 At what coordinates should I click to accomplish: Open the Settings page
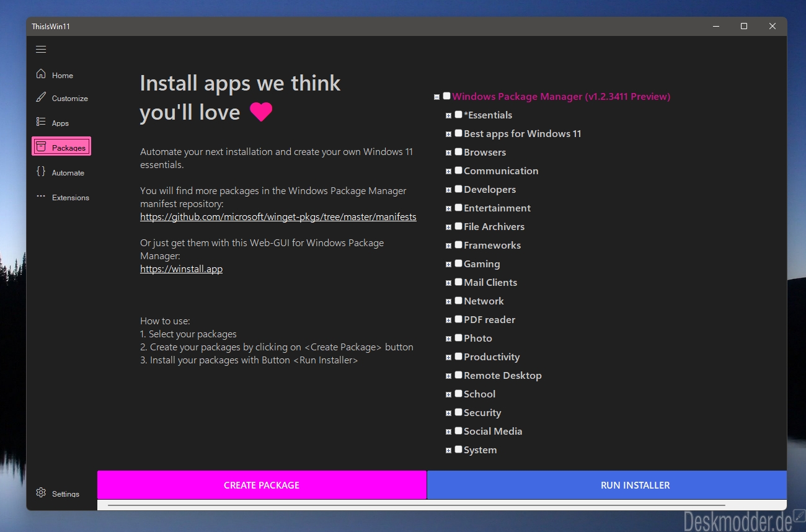[x=66, y=494]
